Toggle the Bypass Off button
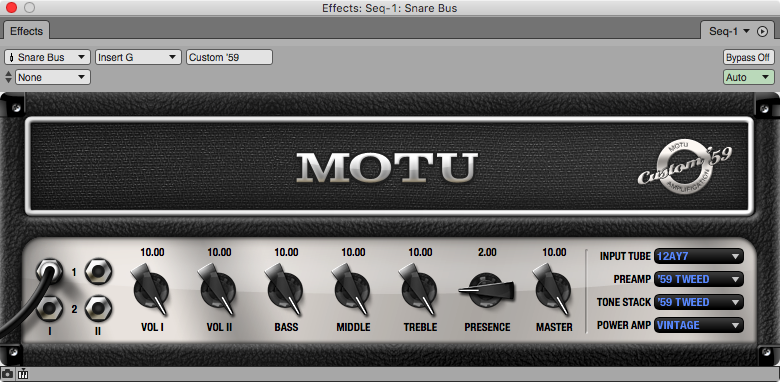 [749, 57]
